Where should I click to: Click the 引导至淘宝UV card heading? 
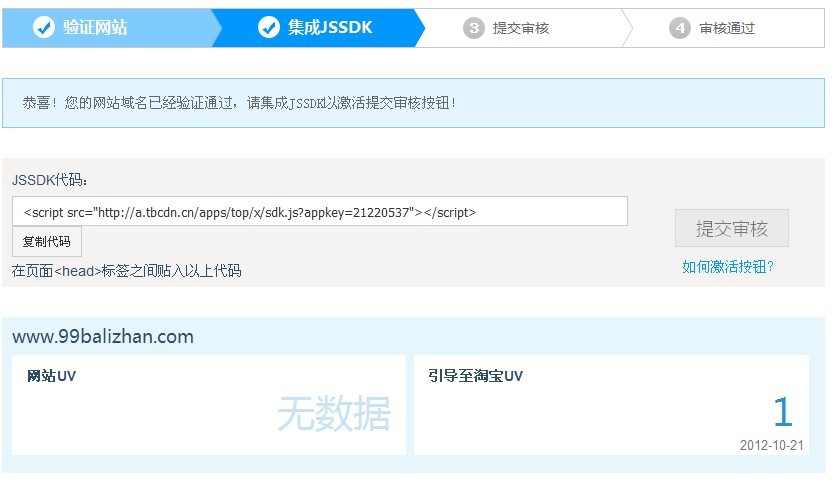pos(475,376)
